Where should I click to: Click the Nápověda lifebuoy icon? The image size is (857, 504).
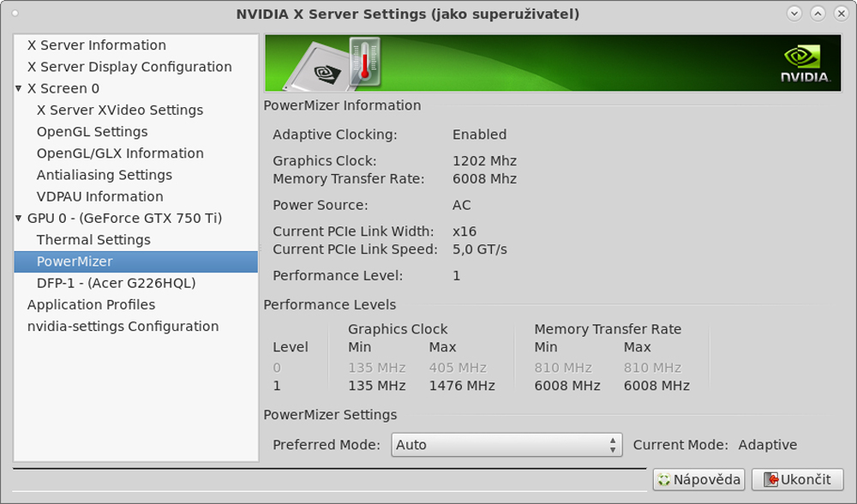coord(664,480)
